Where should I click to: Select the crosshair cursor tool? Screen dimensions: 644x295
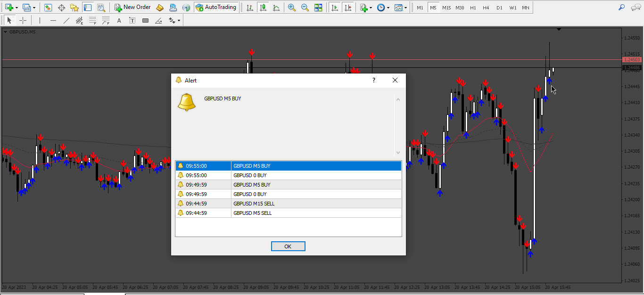point(23,20)
